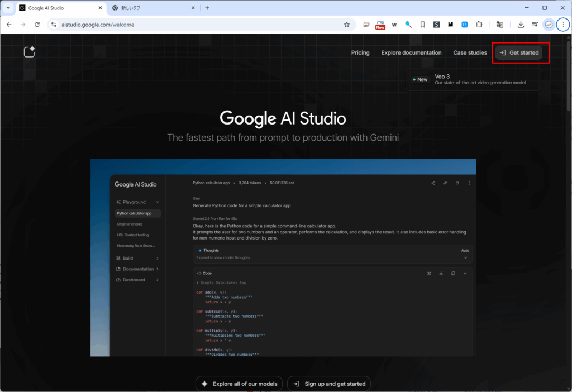Open the Extensions puzzle piece menu
This screenshot has width=572, height=392.
479,25
